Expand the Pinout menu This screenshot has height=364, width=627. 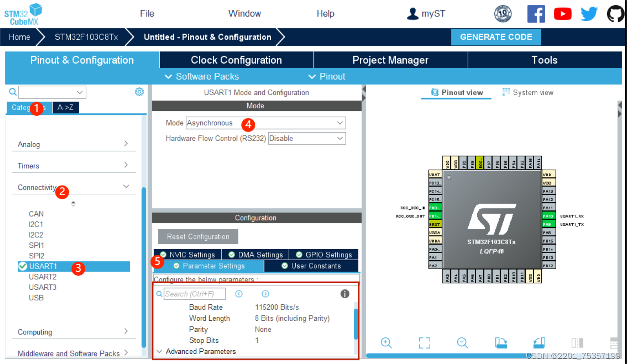[x=326, y=76]
